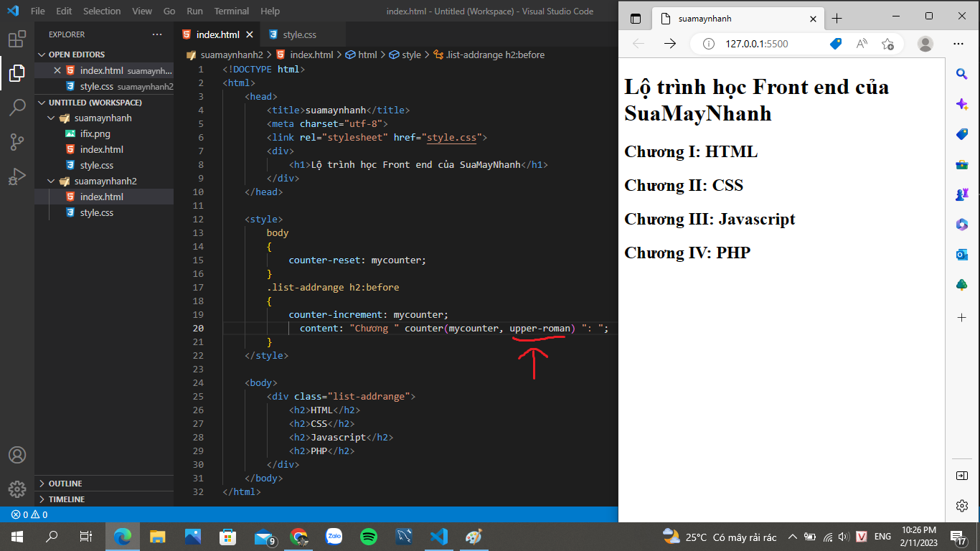Collapse the suamaynhanh2 folder

[x=104, y=182]
